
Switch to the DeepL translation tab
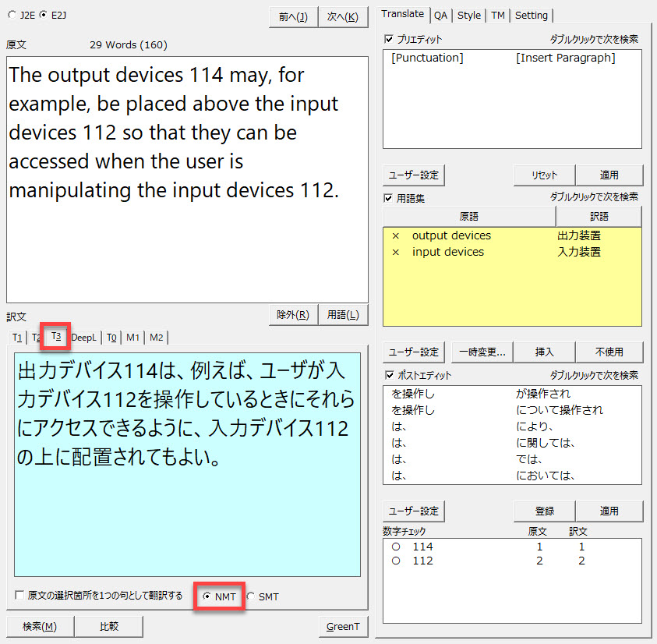84,337
